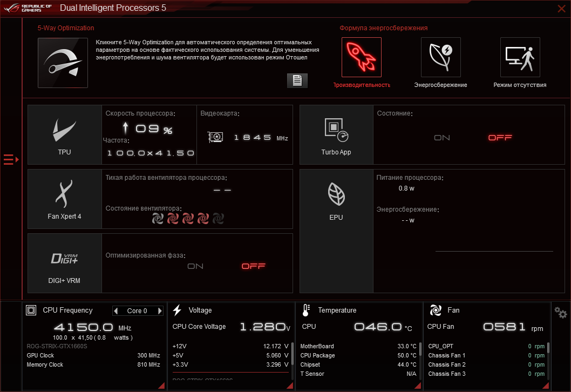Select the Производительность rocket mode
The width and height of the screenshot is (571, 392).
(361, 57)
